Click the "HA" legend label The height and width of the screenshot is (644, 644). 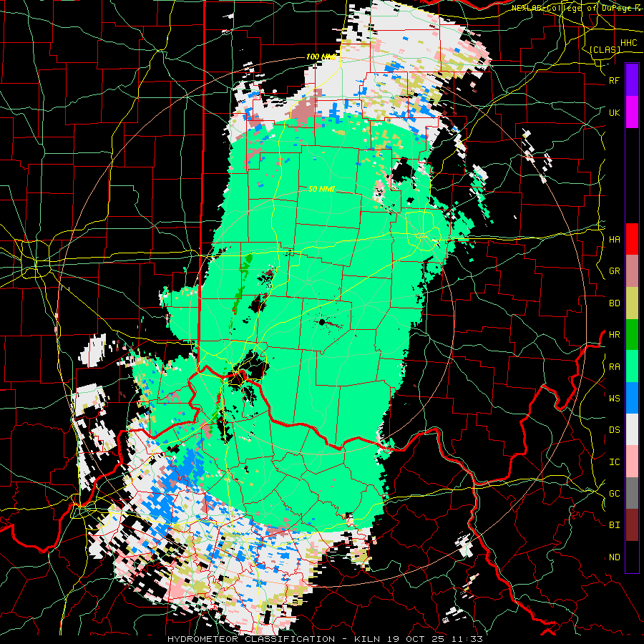pos(614,240)
